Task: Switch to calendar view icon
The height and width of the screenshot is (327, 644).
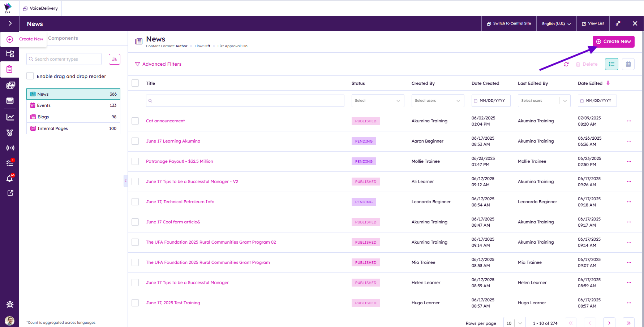Action: [628, 64]
